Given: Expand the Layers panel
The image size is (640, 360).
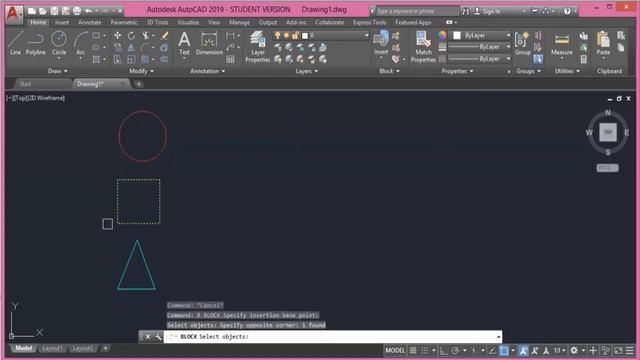Looking at the screenshot, I should [x=307, y=71].
